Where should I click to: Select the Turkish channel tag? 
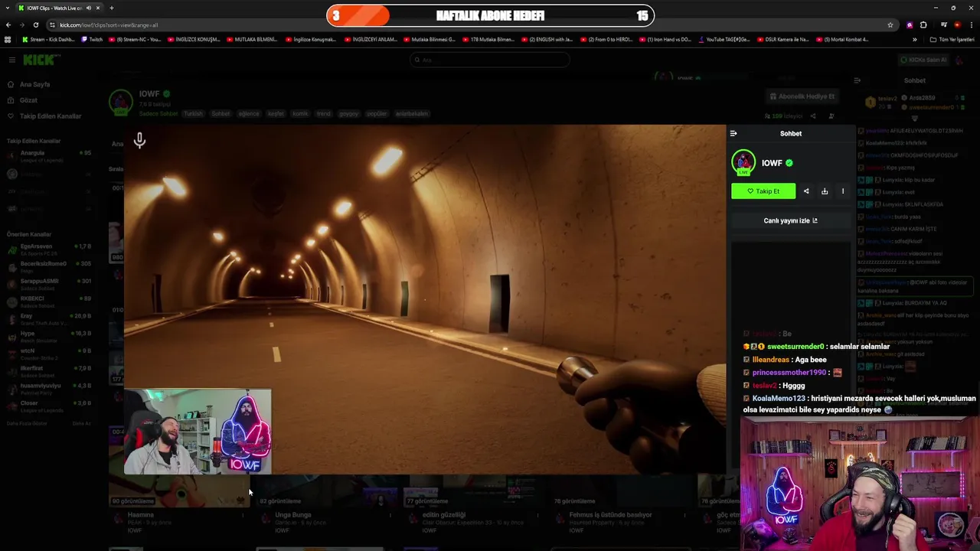point(193,114)
